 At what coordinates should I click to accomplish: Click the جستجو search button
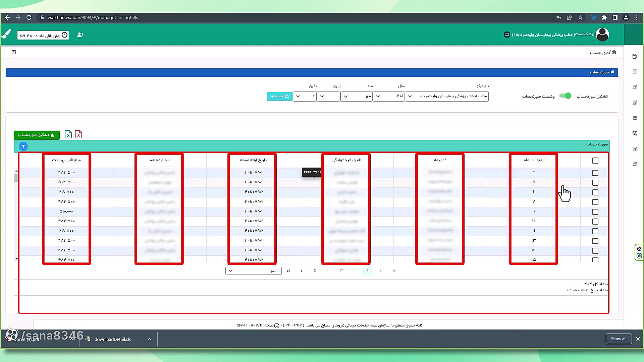tap(279, 96)
